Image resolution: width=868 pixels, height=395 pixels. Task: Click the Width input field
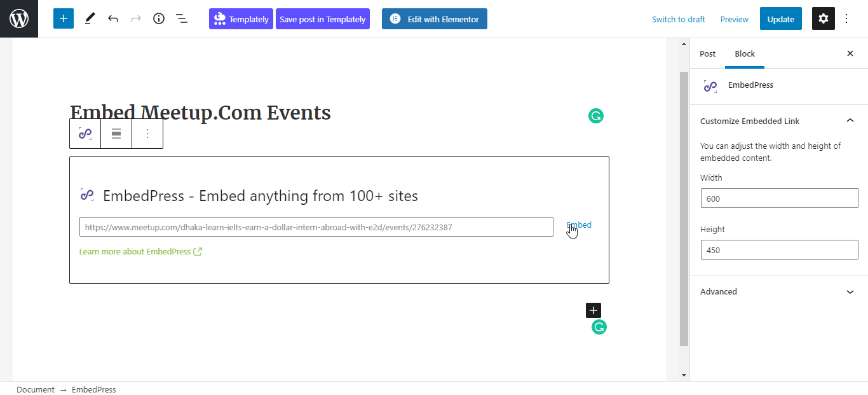[x=780, y=198]
